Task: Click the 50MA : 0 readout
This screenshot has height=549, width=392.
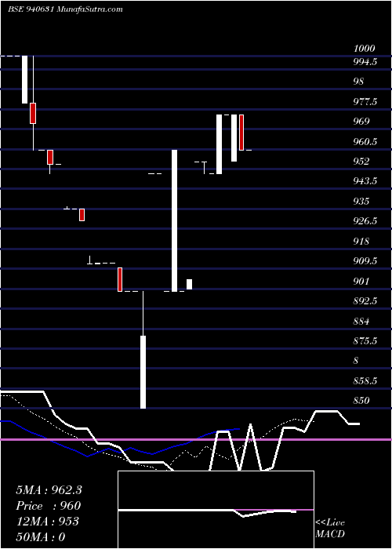Action: tap(41, 537)
